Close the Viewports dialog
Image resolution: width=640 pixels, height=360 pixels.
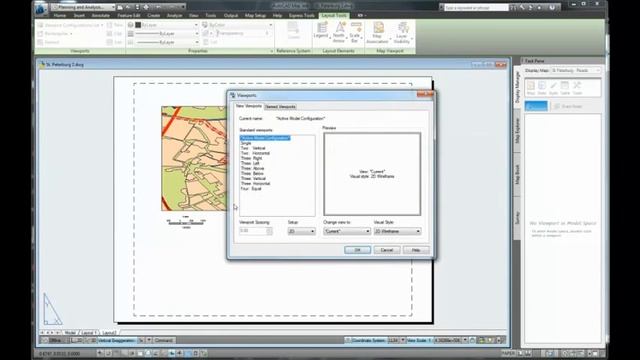coord(424,95)
